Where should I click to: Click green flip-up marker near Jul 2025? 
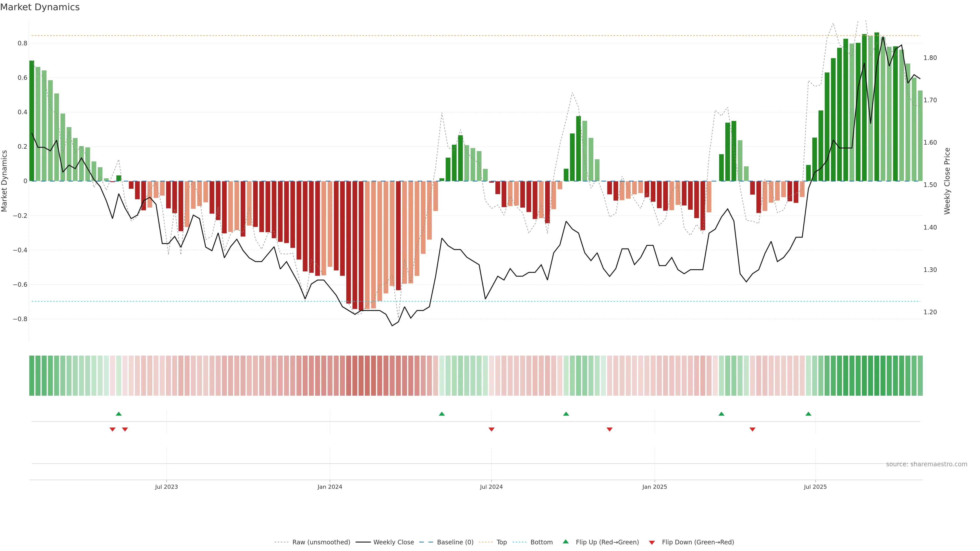pyautogui.click(x=808, y=414)
